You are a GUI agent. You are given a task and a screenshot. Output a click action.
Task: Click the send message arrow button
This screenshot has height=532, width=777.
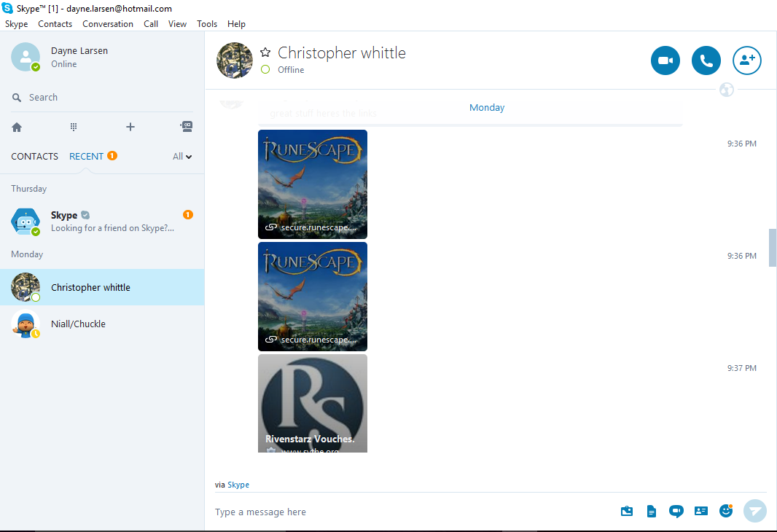tap(755, 511)
